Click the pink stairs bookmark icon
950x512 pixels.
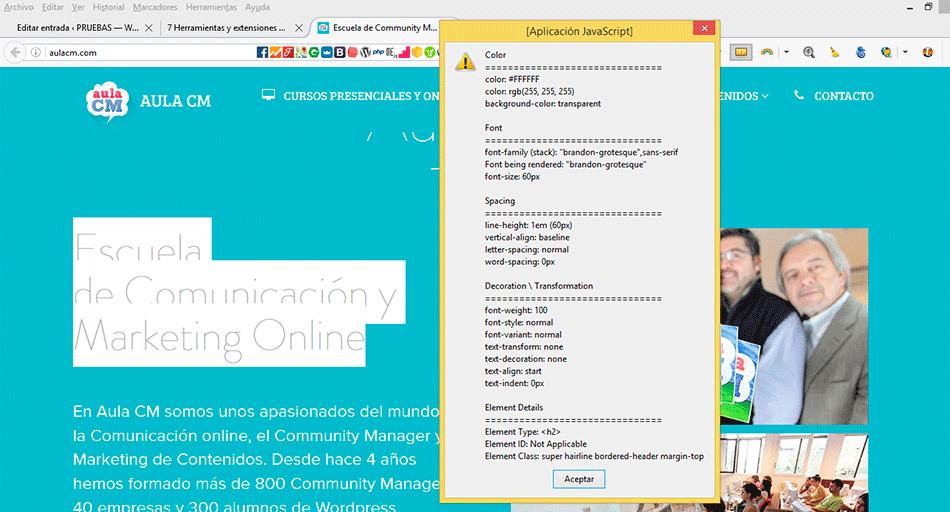(404, 52)
